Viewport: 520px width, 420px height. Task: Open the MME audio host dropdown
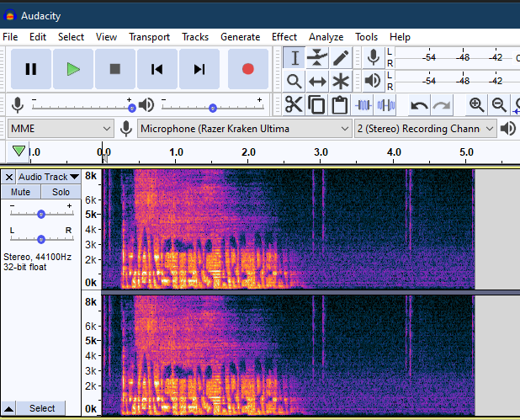tap(61, 129)
